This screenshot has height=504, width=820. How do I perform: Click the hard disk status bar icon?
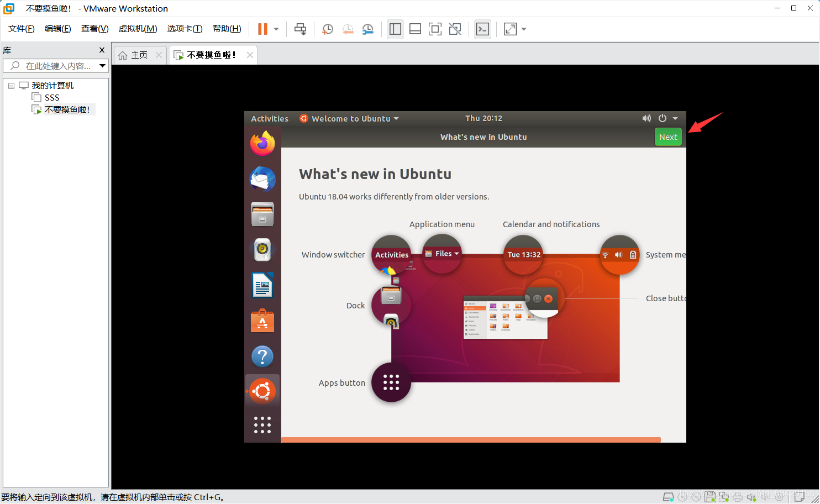668,497
